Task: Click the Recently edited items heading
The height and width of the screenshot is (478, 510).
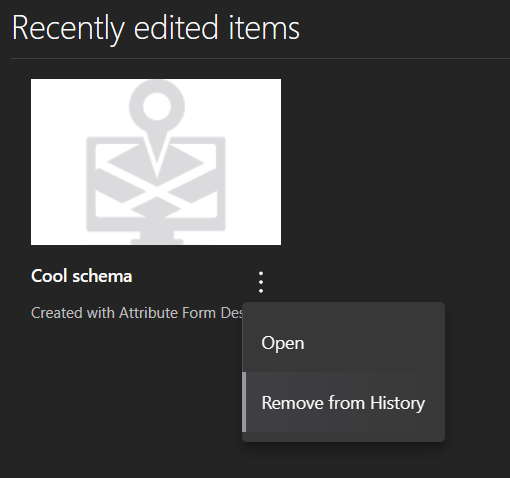Action: [156, 29]
